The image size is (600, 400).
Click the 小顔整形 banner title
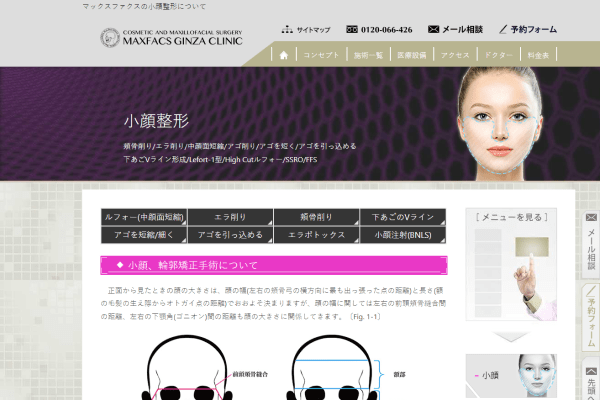(x=156, y=121)
